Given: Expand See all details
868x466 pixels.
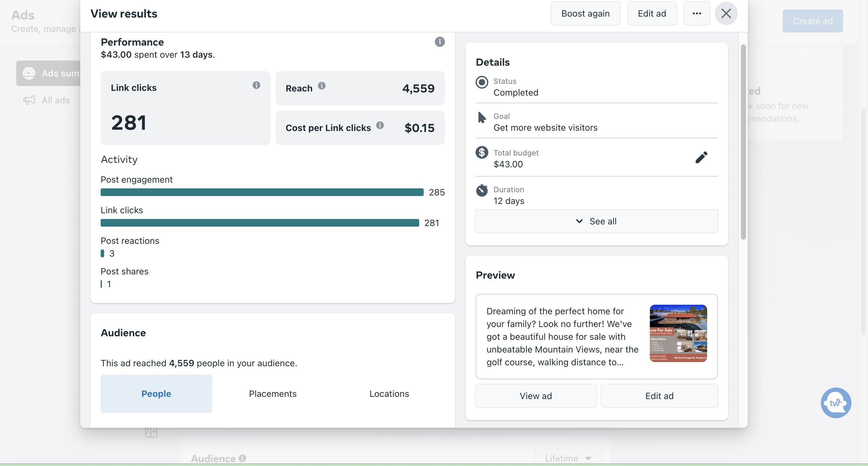Looking at the screenshot, I should 596,221.
